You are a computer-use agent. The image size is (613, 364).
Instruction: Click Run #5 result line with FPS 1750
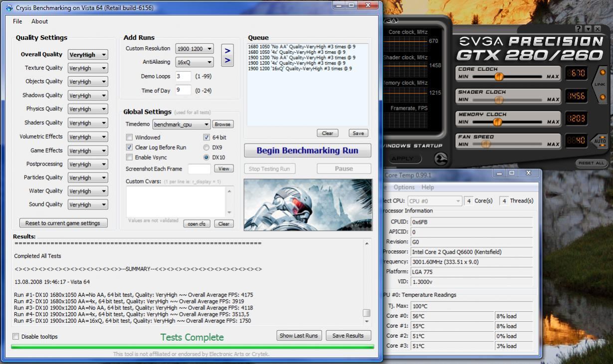(132, 321)
